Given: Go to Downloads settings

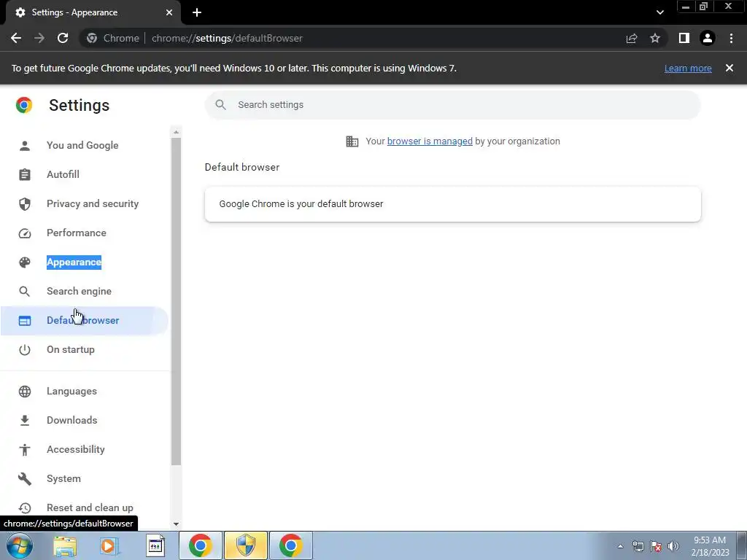Looking at the screenshot, I should point(72,420).
